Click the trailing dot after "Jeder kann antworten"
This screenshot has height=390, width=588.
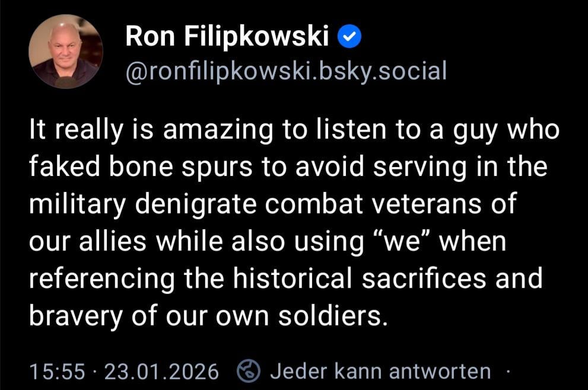(x=507, y=372)
